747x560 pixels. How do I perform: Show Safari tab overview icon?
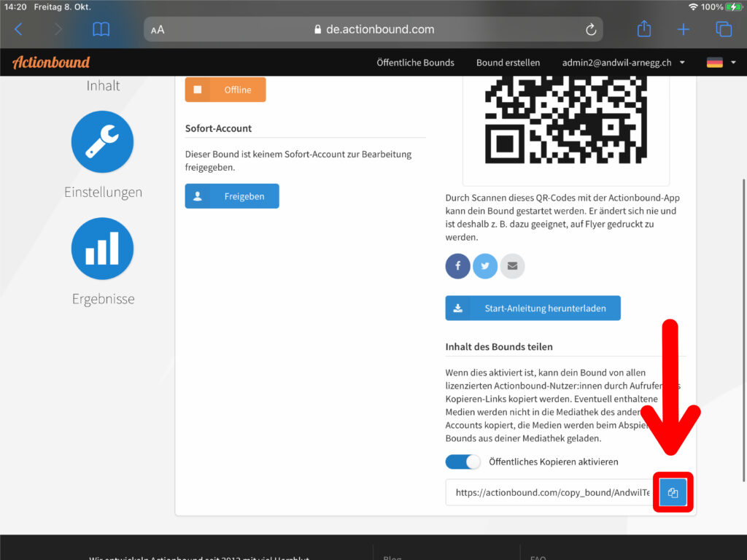(723, 29)
